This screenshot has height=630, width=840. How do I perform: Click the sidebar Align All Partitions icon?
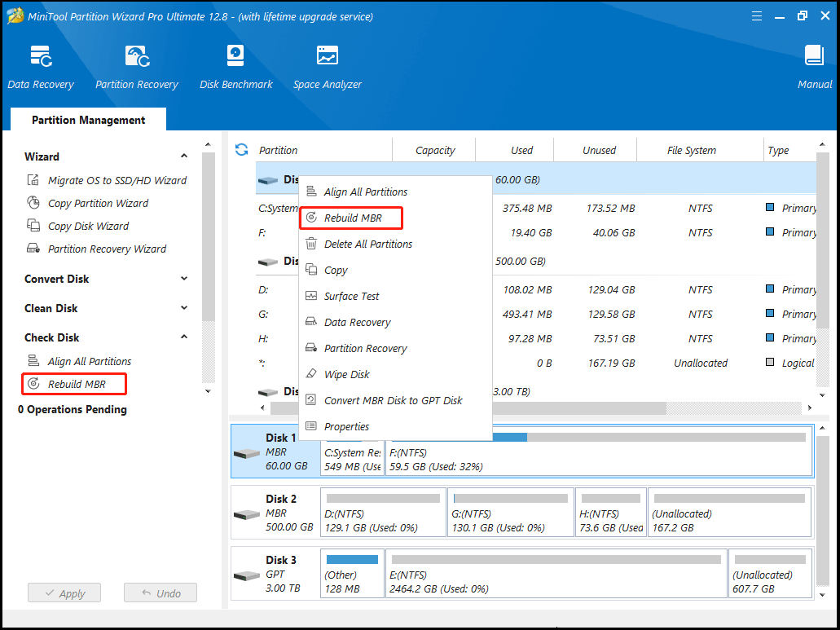33,361
